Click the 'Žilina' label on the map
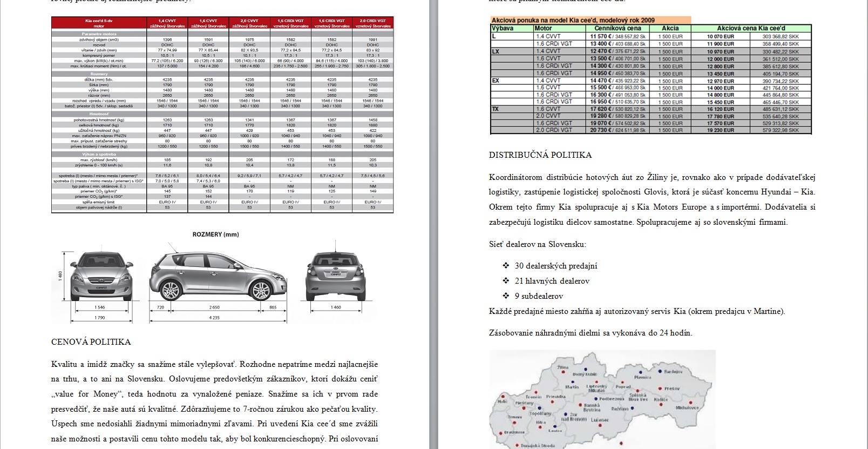This screenshot has width=868, height=449. point(563,367)
